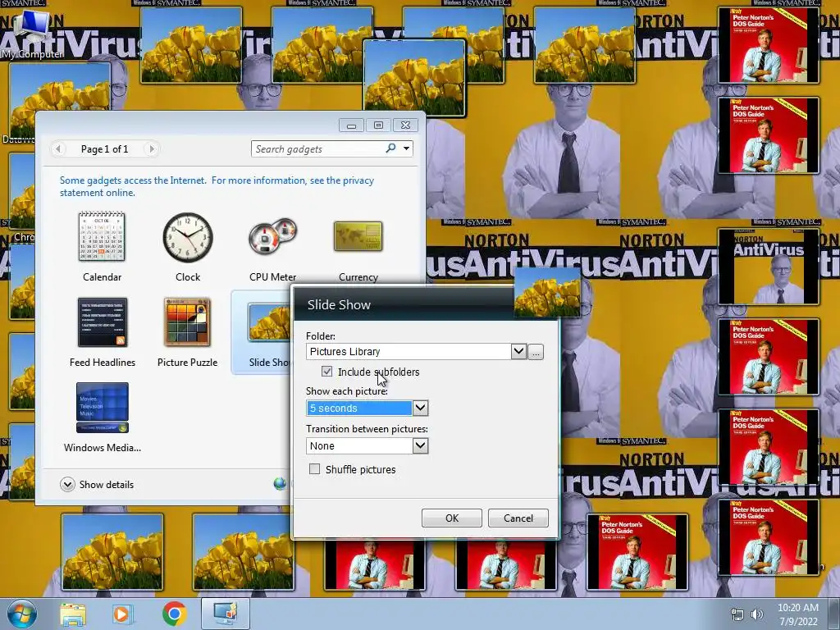Click the globe icon beside Show details

tap(280, 484)
